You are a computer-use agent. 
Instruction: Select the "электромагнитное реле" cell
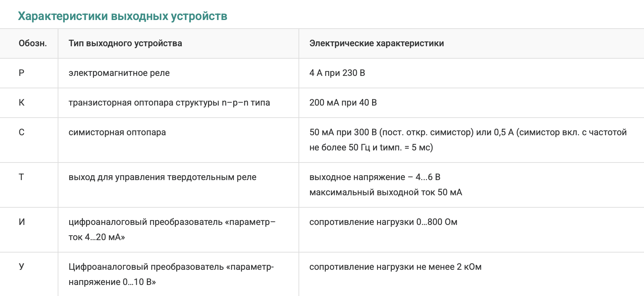click(x=119, y=73)
